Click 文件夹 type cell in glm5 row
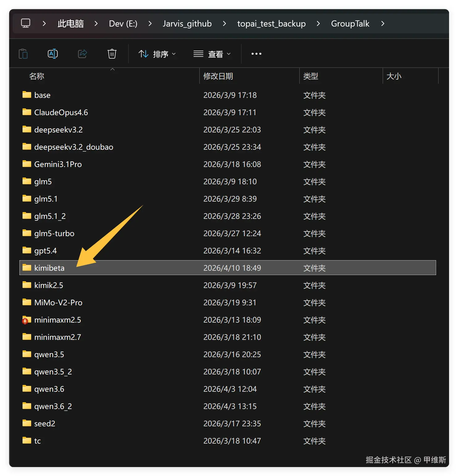The image size is (458, 476). 314,182
